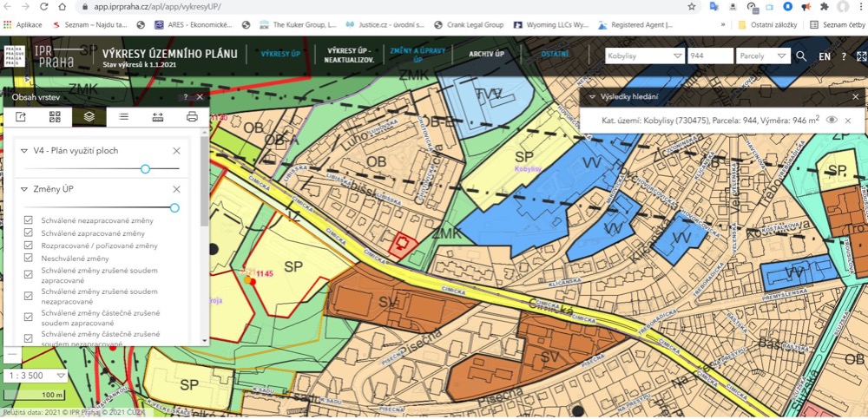The image size is (868, 419).
Task: Zoom out with minus map button
Action: coord(13,354)
